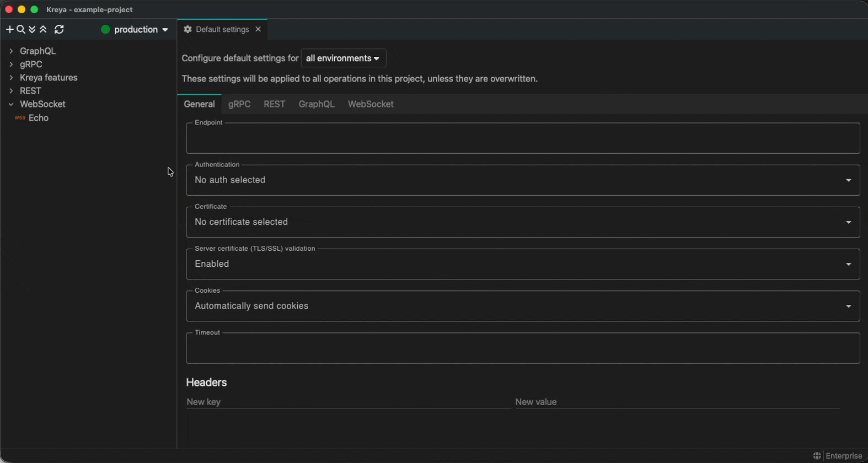
Task: Open the Certificate dropdown
Action: point(523,222)
